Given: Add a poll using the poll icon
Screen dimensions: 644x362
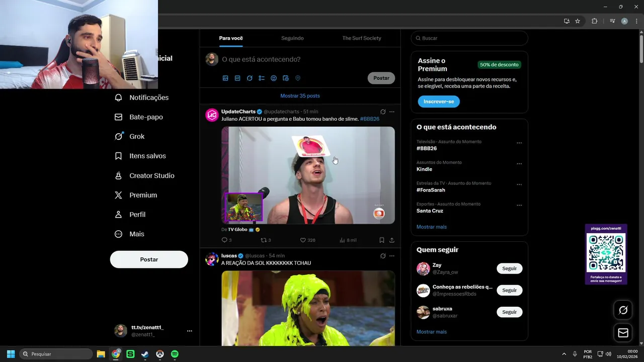Looking at the screenshot, I should pos(262,78).
